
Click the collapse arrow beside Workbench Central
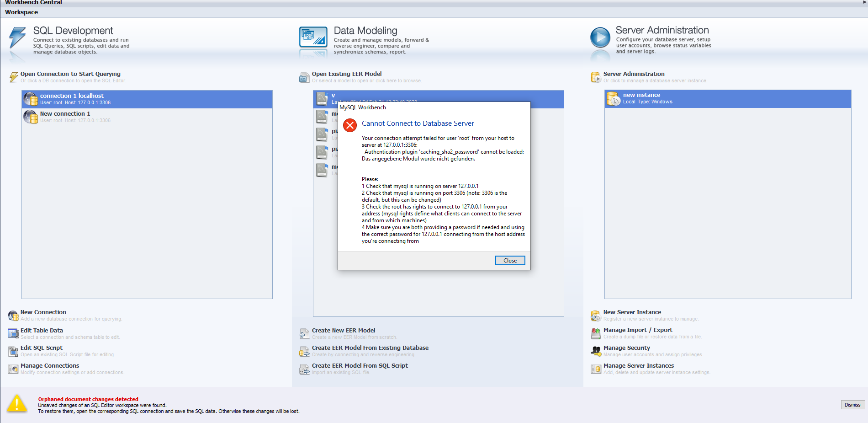pyautogui.click(x=864, y=2)
